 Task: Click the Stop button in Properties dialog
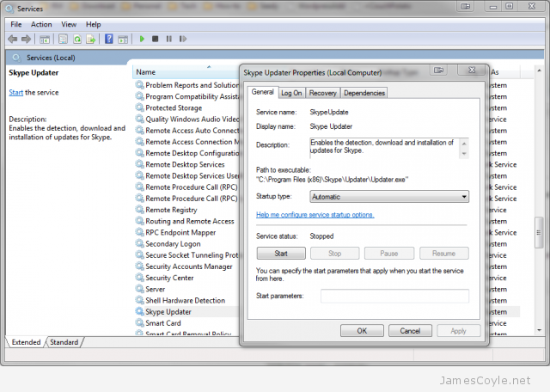(334, 254)
